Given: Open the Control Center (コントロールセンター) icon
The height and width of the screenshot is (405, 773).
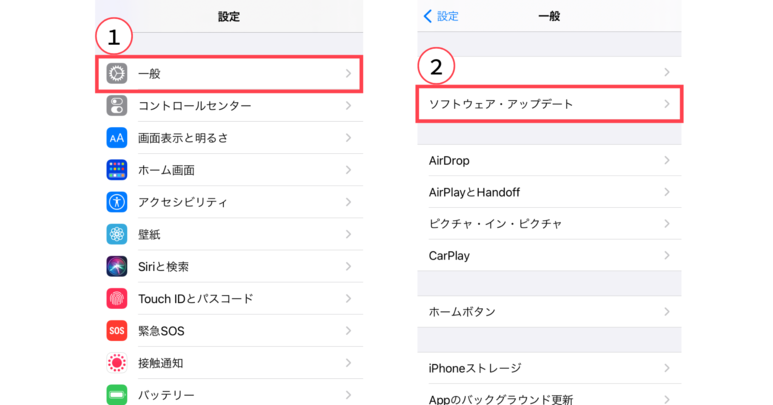Looking at the screenshot, I should [x=117, y=105].
